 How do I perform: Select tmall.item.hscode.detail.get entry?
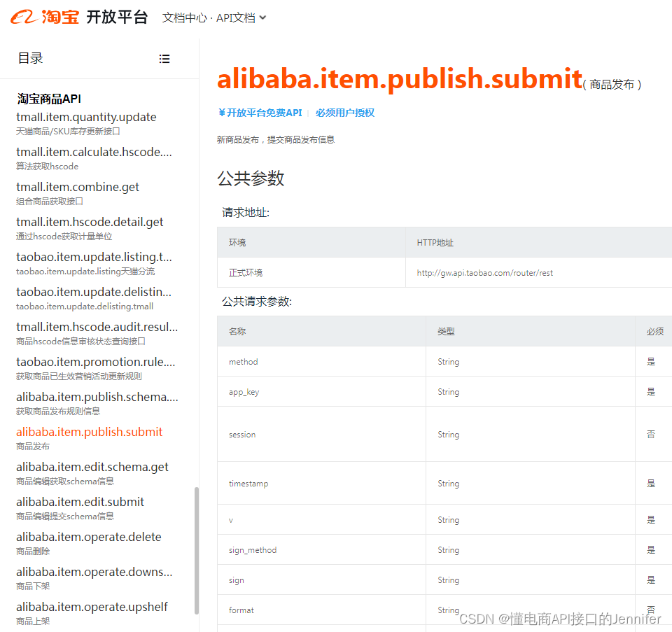point(89,222)
